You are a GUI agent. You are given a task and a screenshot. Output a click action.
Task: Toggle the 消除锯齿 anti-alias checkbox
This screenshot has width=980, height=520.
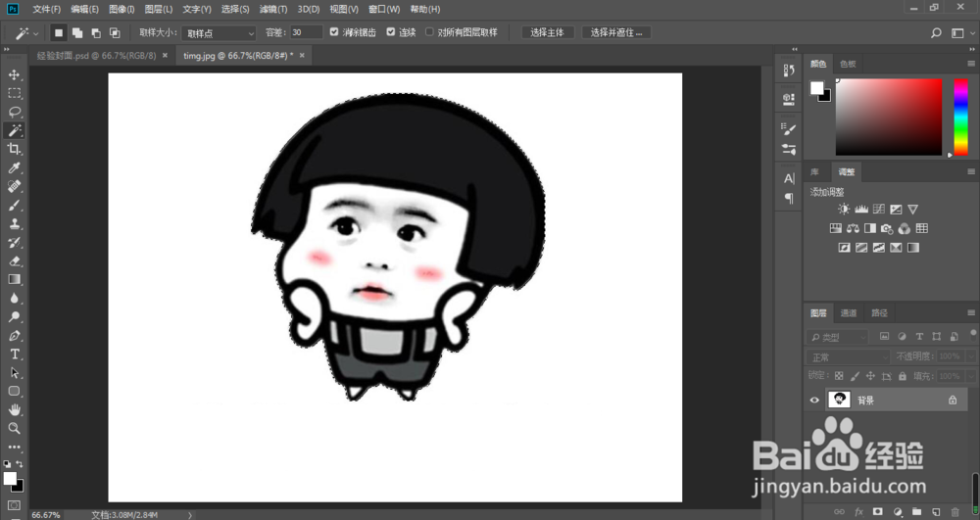(334, 32)
